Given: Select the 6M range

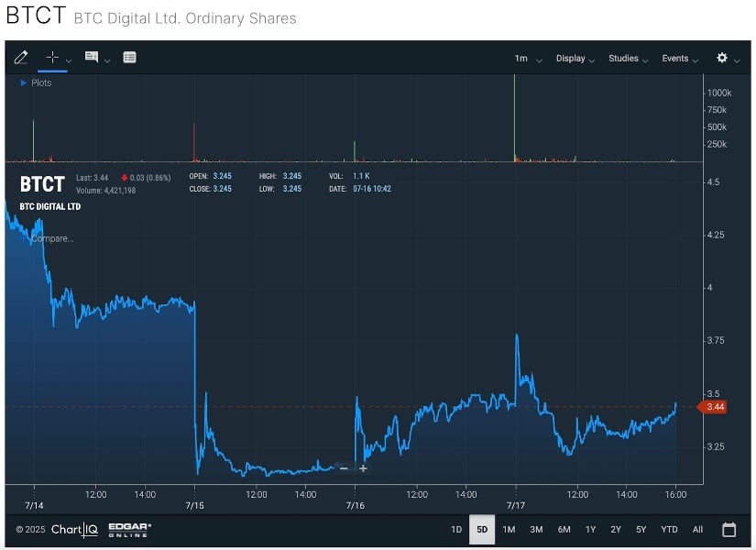Looking at the screenshot, I should tap(564, 529).
